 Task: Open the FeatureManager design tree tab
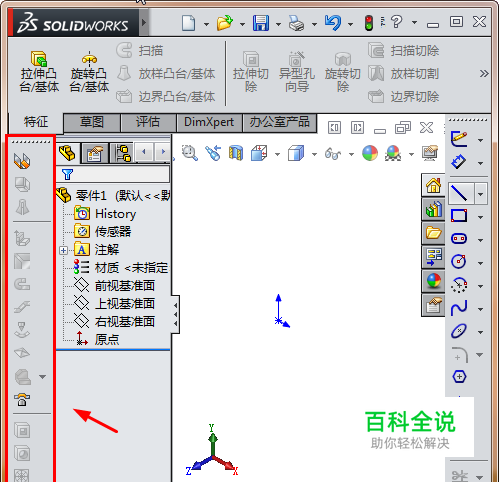68,153
